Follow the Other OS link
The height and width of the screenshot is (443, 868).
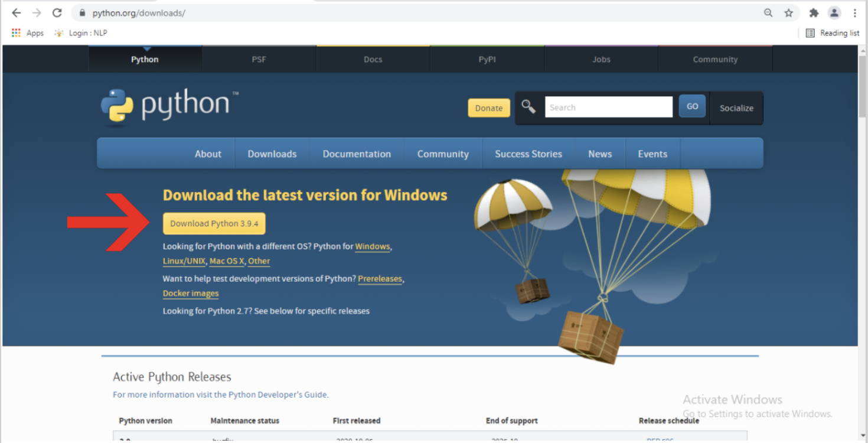pos(259,261)
